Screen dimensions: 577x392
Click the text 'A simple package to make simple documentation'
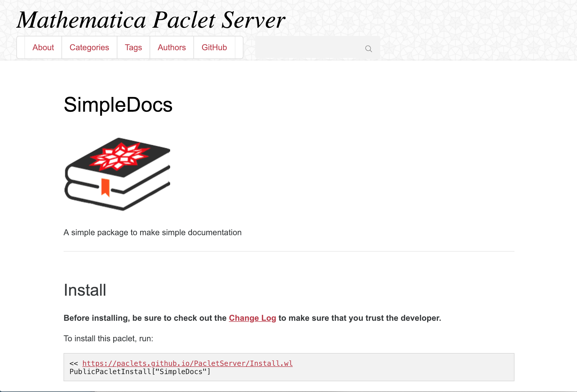[152, 232]
